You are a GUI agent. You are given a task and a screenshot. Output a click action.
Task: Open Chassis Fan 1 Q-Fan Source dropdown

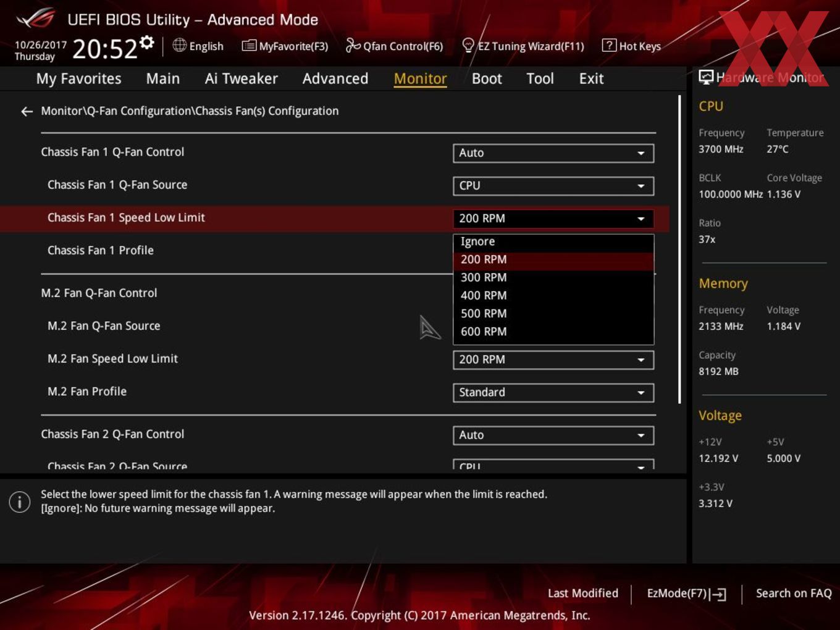pyautogui.click(x=553, y=186)
